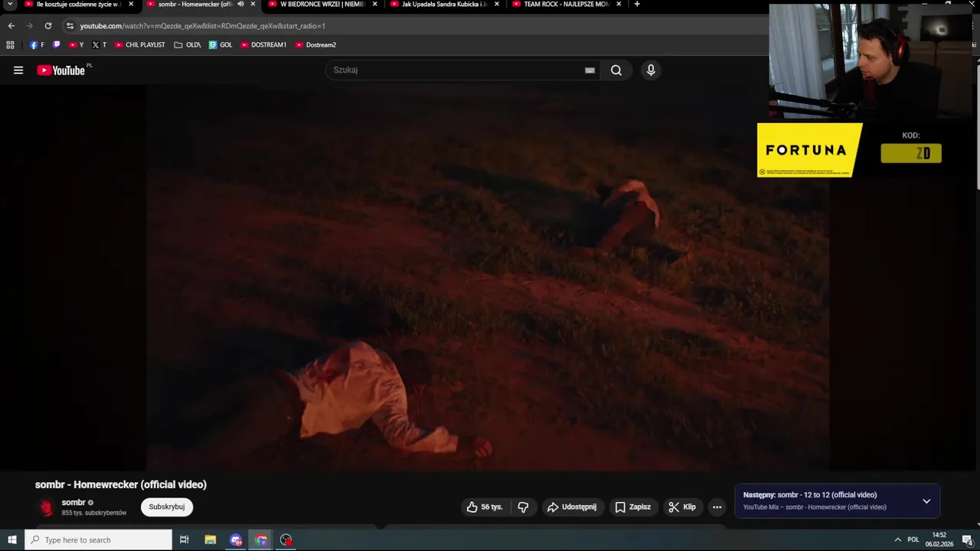Image resolution: width=980 pixels, height=551 pixels.
Task: Expand the Następny playlist panel chevron
Action: [x=926, y=501]
